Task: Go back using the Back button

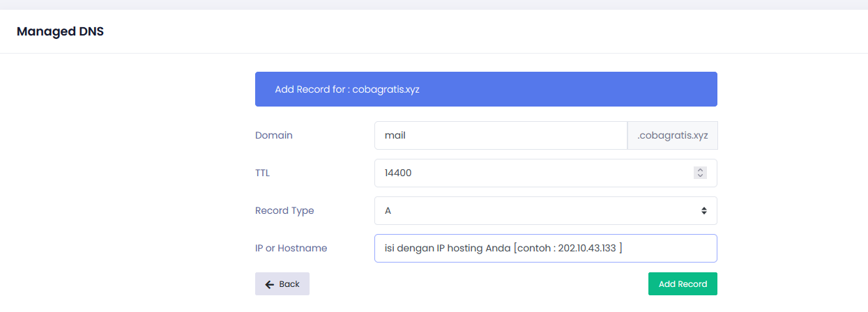Action: 282,284
